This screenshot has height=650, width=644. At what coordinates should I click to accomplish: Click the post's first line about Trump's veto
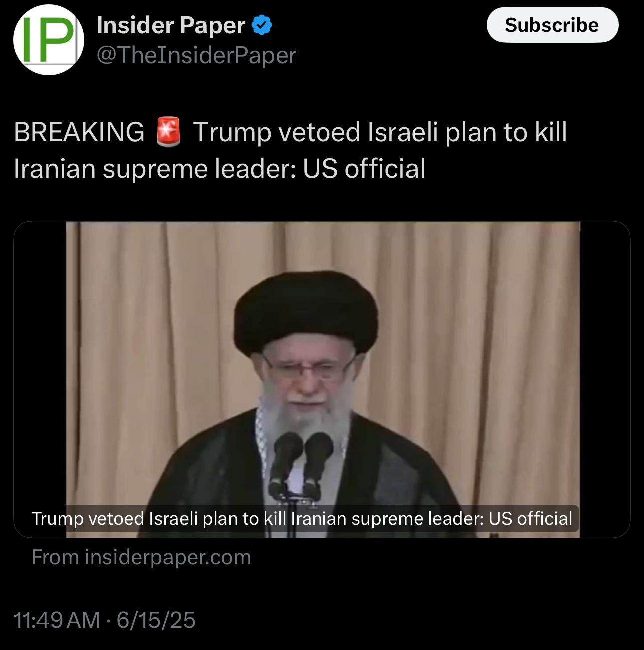click(x=291, y=132)
